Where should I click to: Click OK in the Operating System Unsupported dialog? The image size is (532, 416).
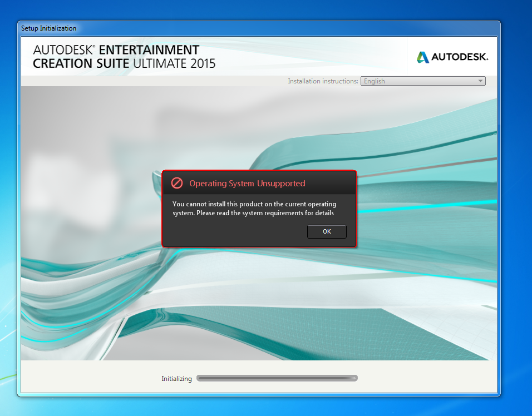pos(327,231)
